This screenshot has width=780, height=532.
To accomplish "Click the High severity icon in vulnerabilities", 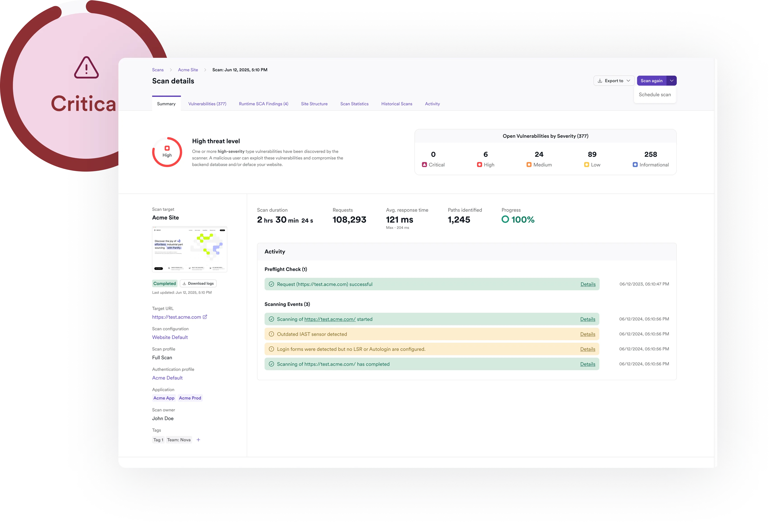I will point(479,165).
